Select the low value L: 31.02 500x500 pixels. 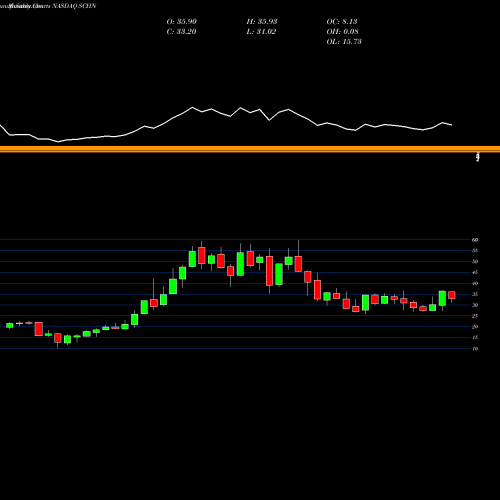(x=261, y=31)
